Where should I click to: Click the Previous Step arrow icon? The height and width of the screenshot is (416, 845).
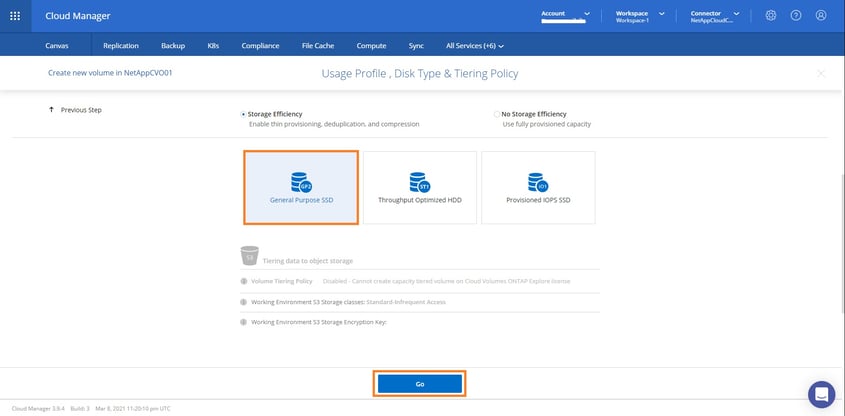point(51,110)
